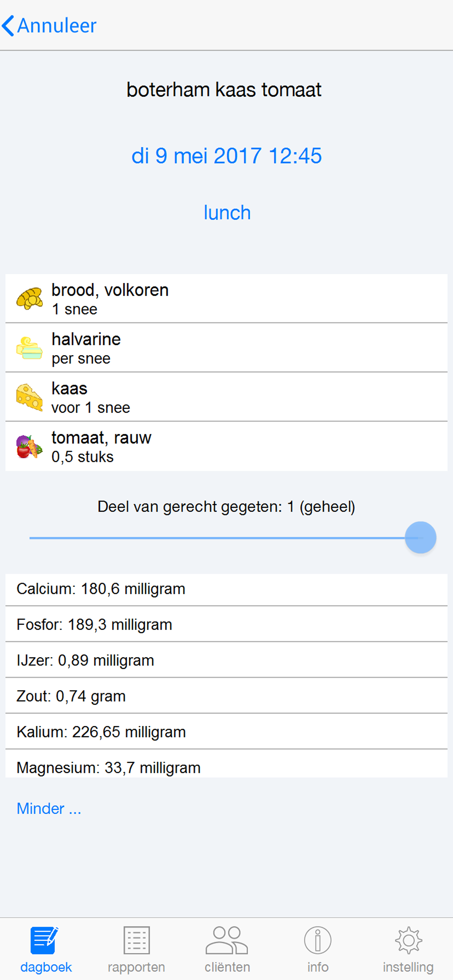Open the dagboek tab icon
This screenshot has width=453, height=980.
tap(44, 940)
